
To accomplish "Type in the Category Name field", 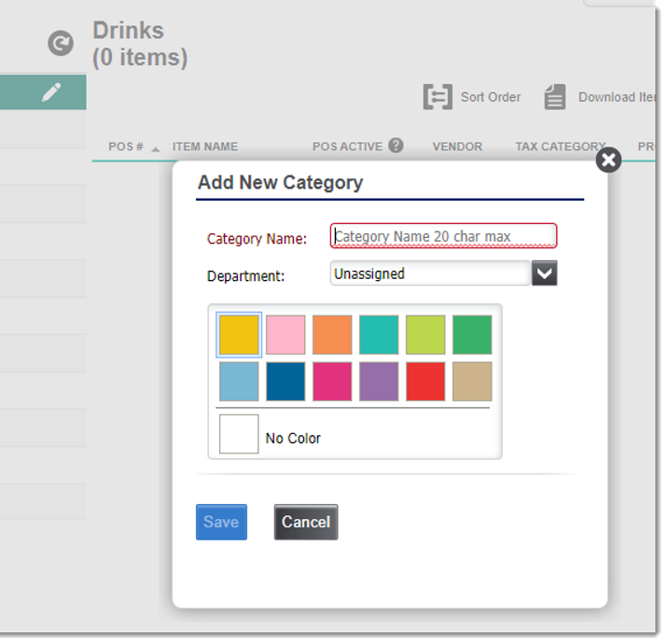I will pyautogui.click(x=443, y=236).
